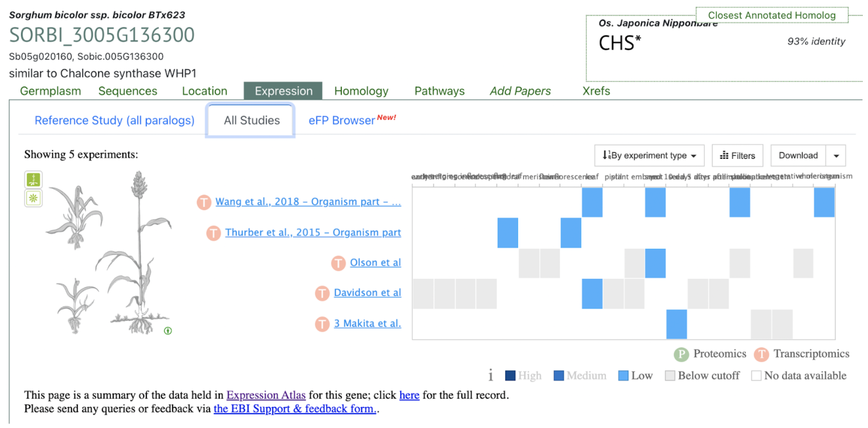
Task: Open the By experiment type sort dropdown
Action: (x=650, y=156)
